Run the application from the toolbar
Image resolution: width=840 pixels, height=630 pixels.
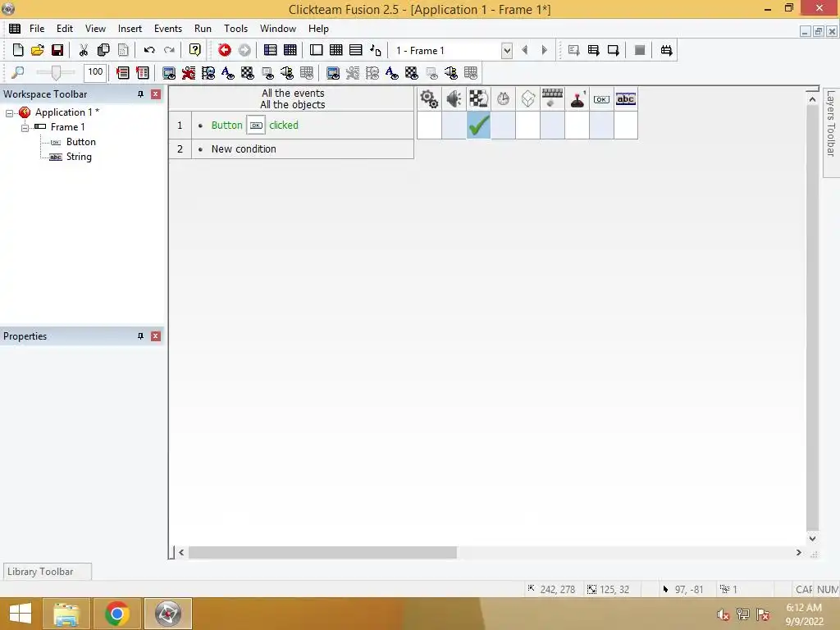[593, 50]
